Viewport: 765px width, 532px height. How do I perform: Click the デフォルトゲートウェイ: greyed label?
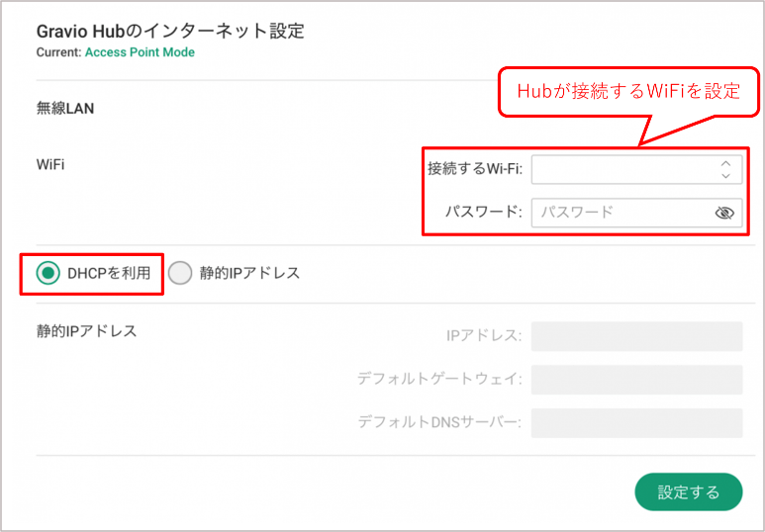pos(439,379)
